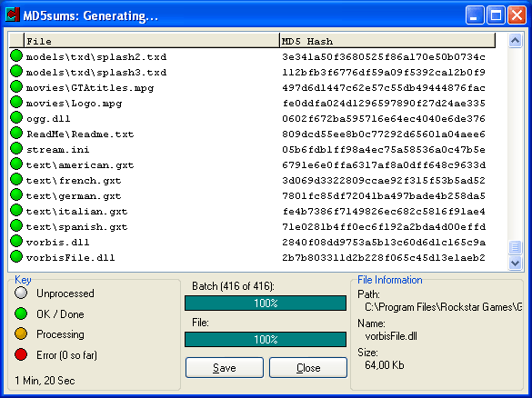Viewport: 532px width, 398px height.
Task: Click the orange Processing key indicator
Action: tap(21, 333)
